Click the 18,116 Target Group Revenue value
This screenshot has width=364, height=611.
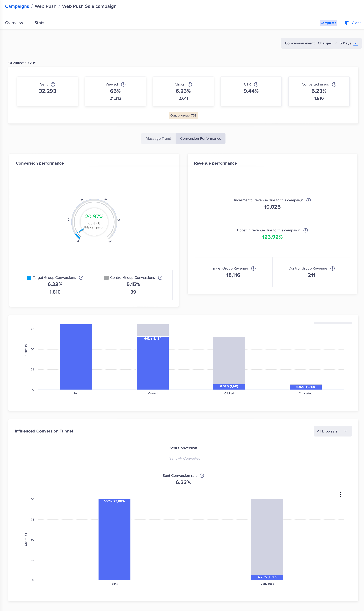[x=233, y=275]
